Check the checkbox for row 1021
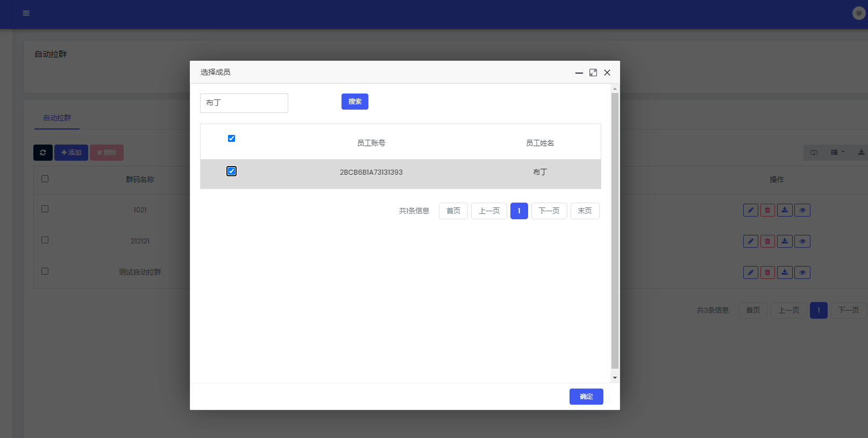The width and height of the screenshot is (868, 438). coord(45,209)
